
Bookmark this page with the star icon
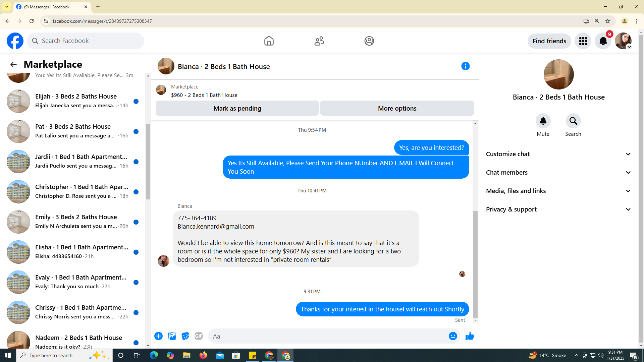click(608, 21)
